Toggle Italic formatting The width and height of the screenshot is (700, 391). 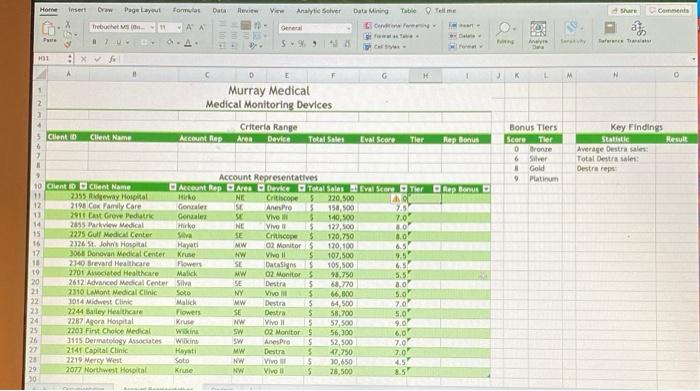click(106, 42)
